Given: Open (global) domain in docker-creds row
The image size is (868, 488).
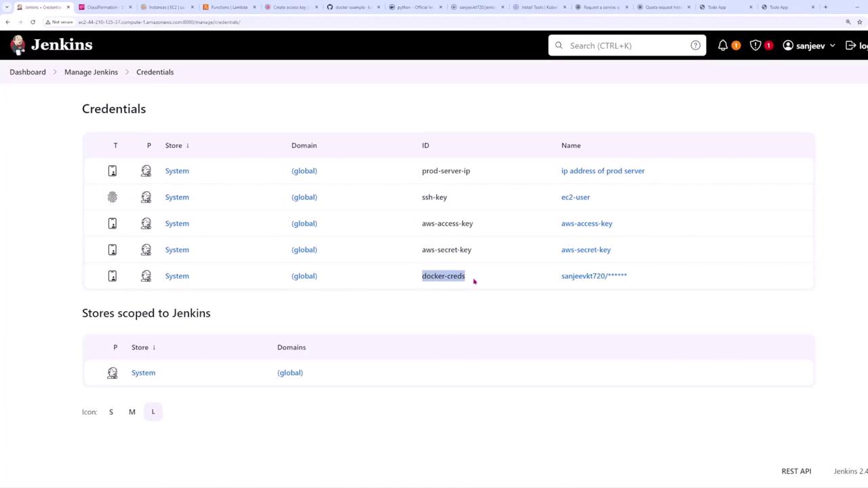Looking at the screenshot, I should click(x=304, y=276).
